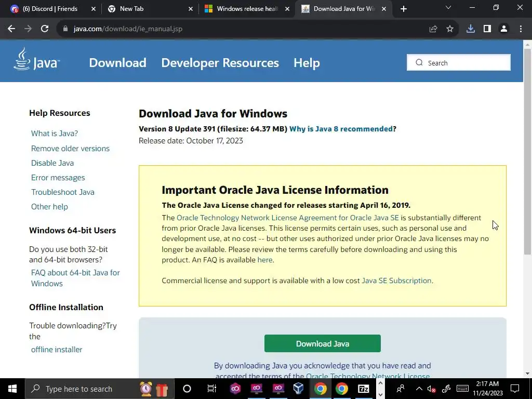Open the Download menu in Java header

point(118,63)
